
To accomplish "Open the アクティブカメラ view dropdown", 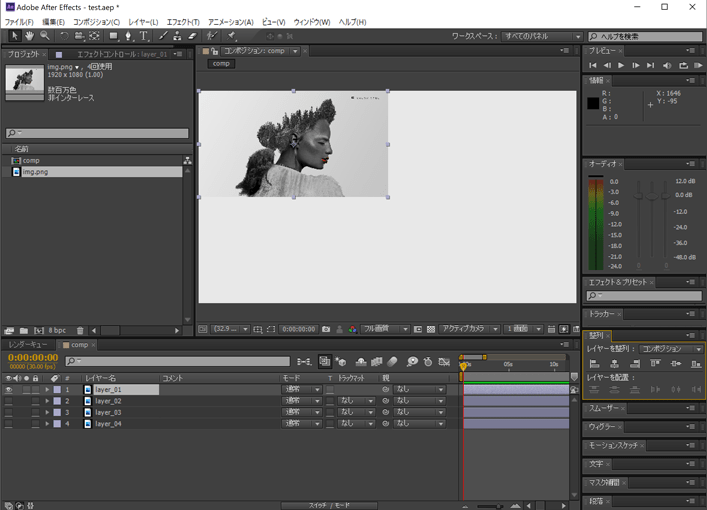I will pos(469,329).
